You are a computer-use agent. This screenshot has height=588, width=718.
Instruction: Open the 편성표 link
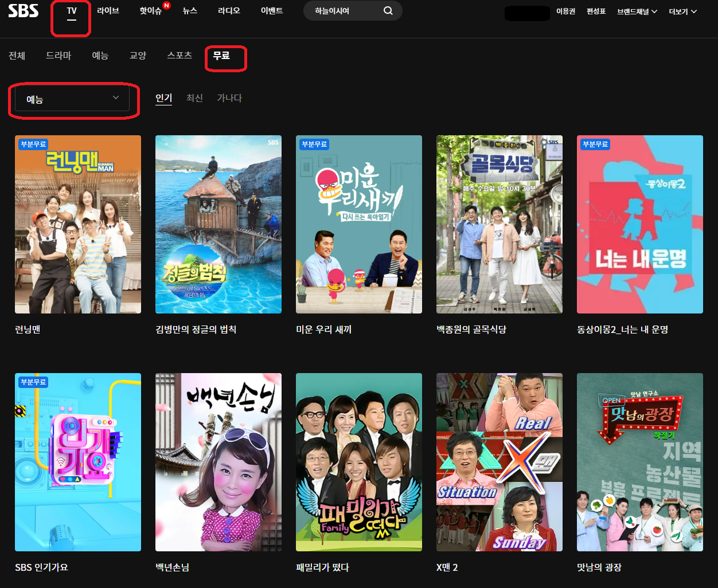click(596, 11)
